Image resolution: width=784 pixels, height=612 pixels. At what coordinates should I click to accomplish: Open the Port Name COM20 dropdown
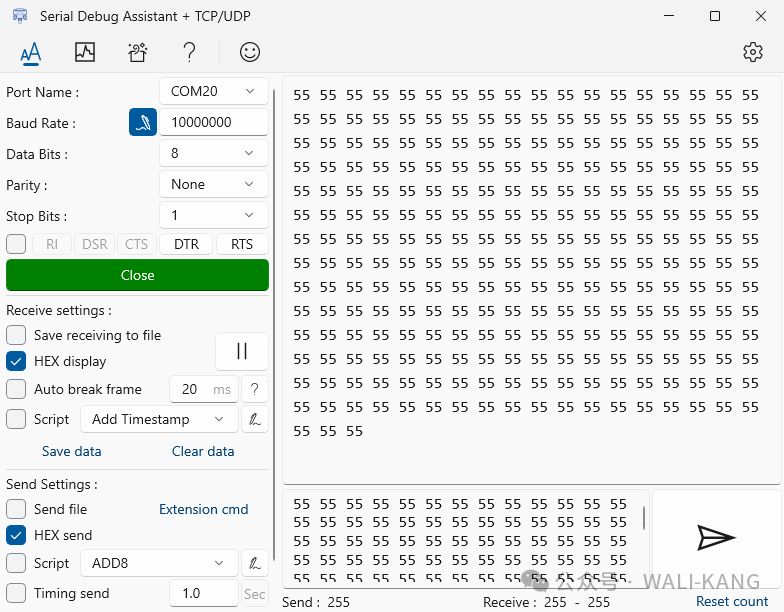pos(214,91)
